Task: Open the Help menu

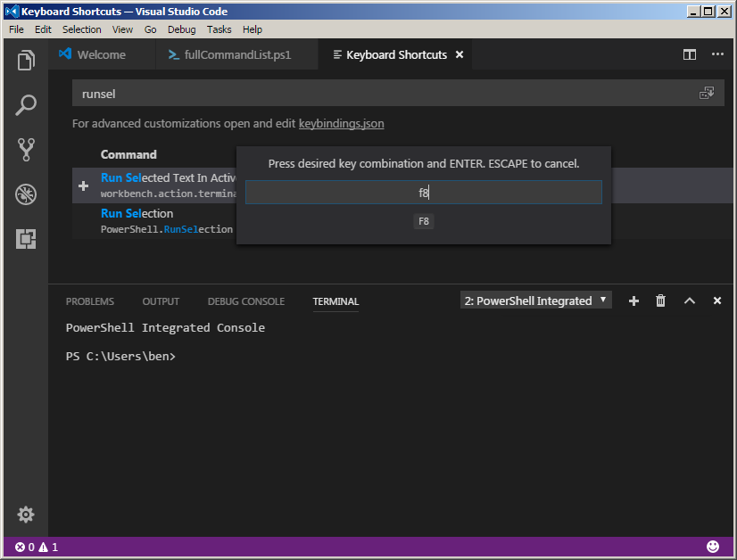Action: click(253, 29)
